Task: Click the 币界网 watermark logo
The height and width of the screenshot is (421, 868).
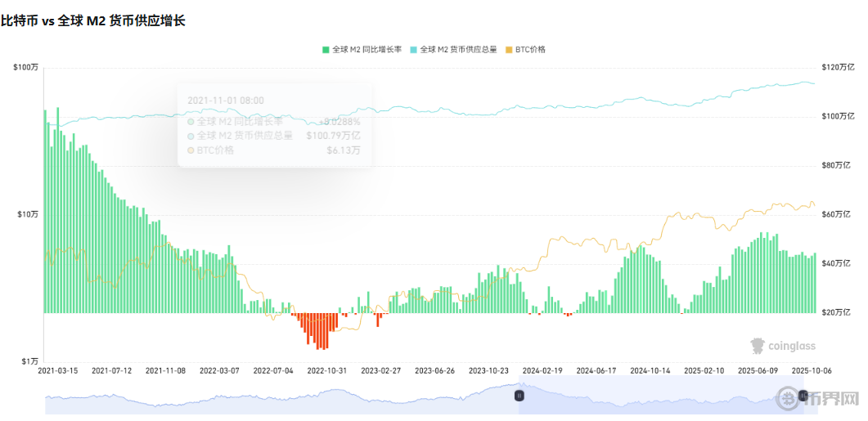Action: point(788,399)
